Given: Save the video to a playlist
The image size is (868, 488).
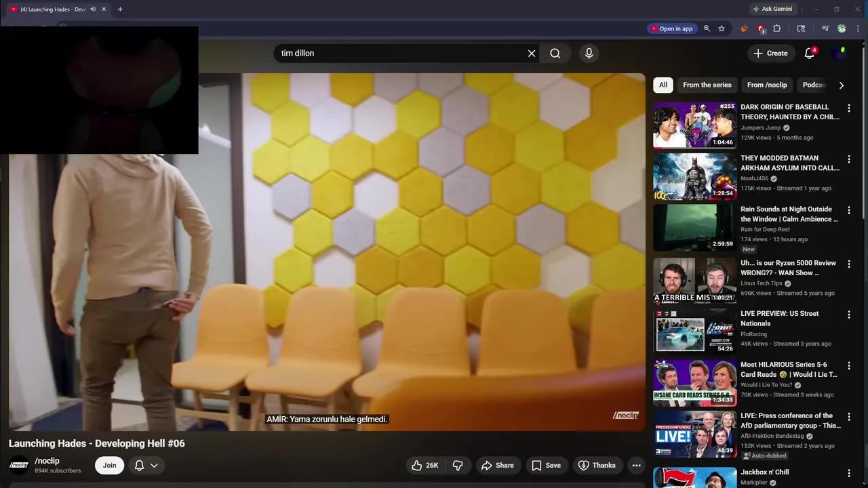Looking at the screenshot, I should (x=547, y=466).
